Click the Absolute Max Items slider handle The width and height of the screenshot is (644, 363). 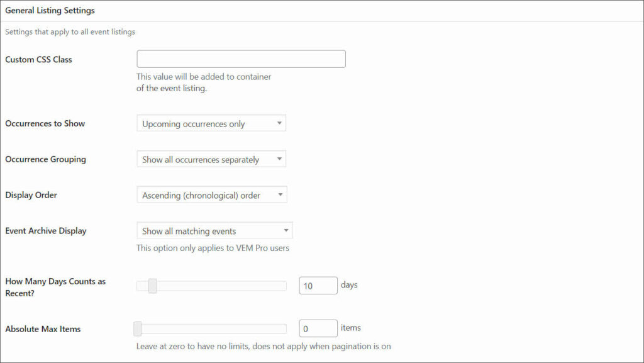[x=138, y=328]
